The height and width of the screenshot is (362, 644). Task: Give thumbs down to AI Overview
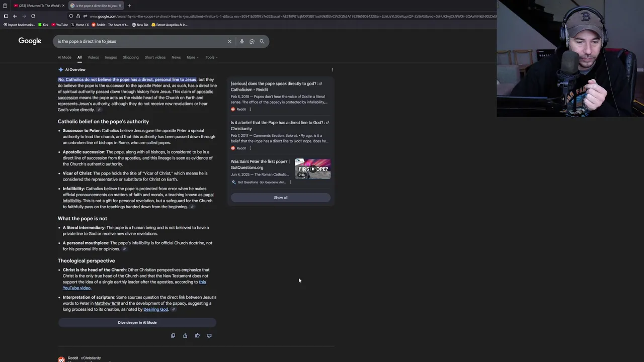click(209, 335)
